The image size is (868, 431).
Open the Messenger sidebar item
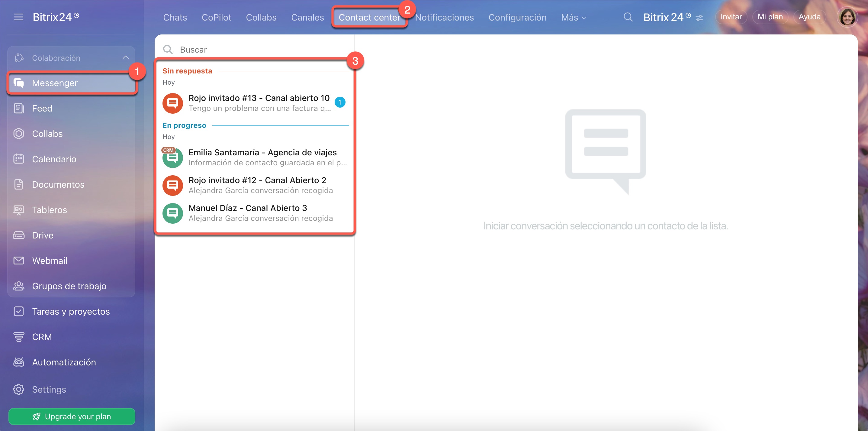point(72,83)
